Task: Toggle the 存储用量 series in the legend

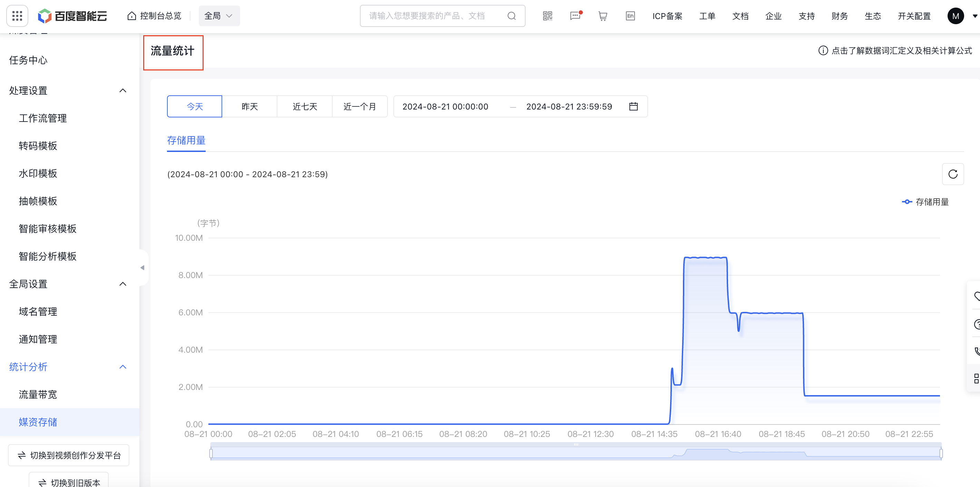Action: tap(925, 202)
